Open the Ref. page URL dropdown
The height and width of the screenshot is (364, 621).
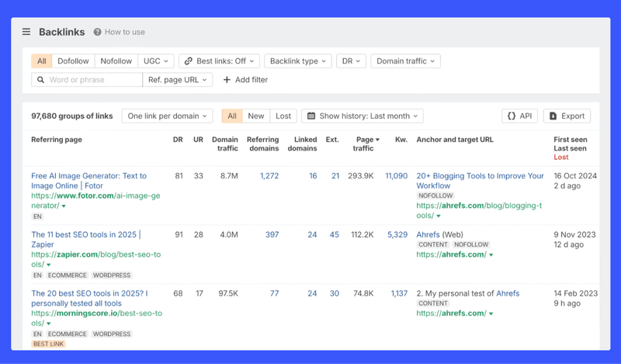tap(178, 80)
